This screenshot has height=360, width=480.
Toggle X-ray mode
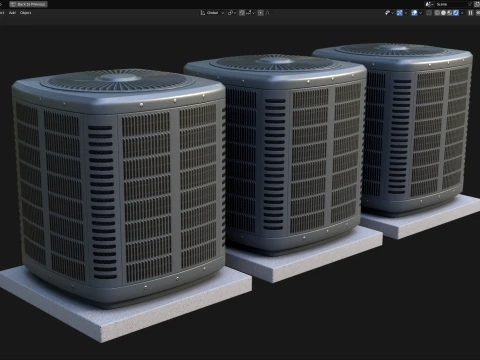point(429,13)
